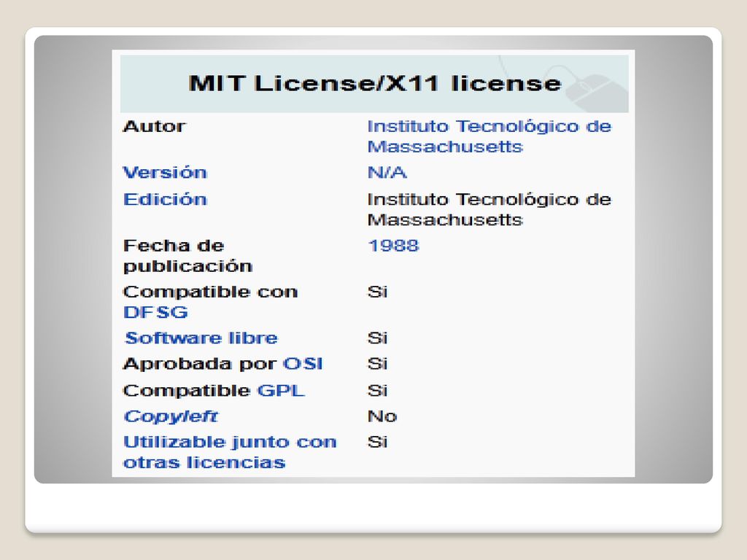Select the No value beside Copyleft
Screen dimensions: 747x560
382,416
